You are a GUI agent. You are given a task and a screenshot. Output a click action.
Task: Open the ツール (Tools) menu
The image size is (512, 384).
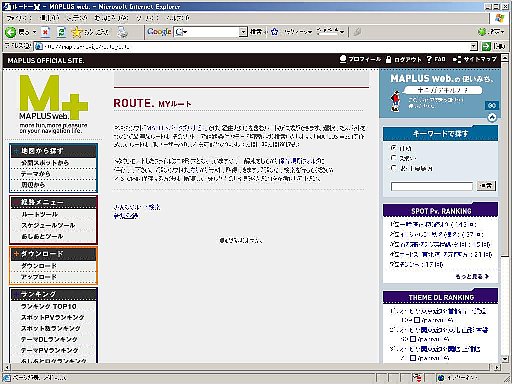point(147,18)
